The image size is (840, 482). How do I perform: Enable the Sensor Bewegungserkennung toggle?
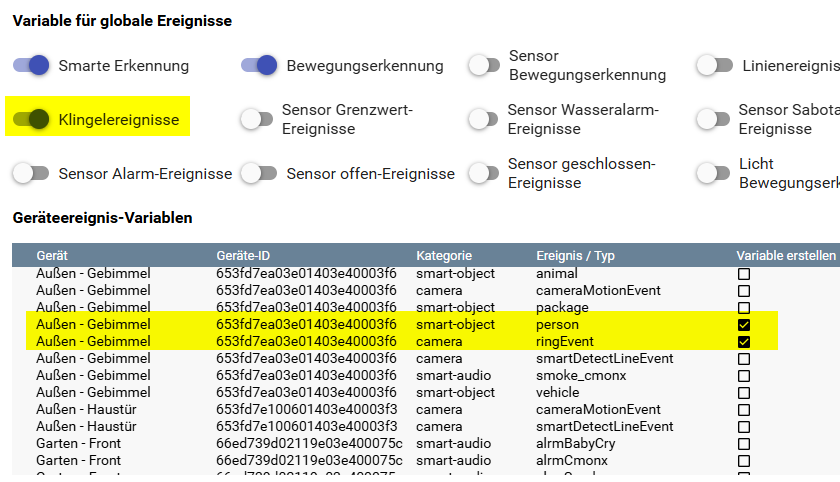click(484, 66)
